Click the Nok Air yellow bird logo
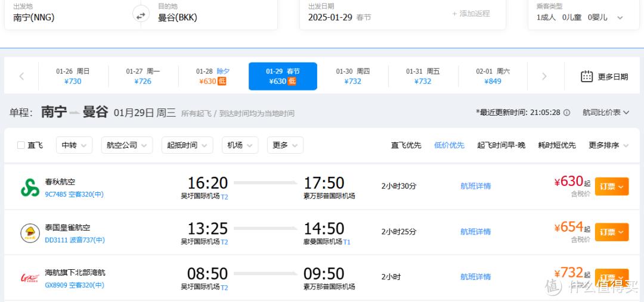Image resolution: width=644 pixels, height=302 pixels. [30, 232]
